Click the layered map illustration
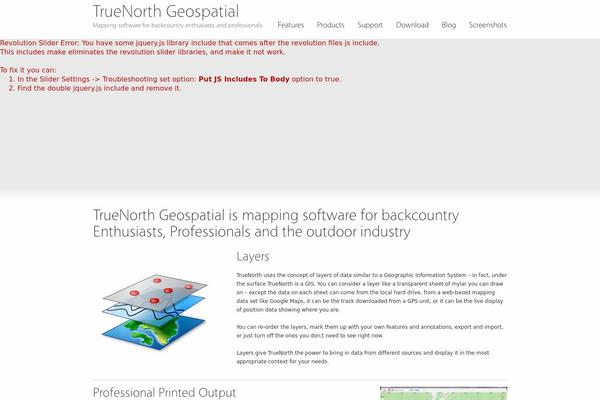Image resolution: width=600 pixels, height=400 pixels. [x=155, y=312]
